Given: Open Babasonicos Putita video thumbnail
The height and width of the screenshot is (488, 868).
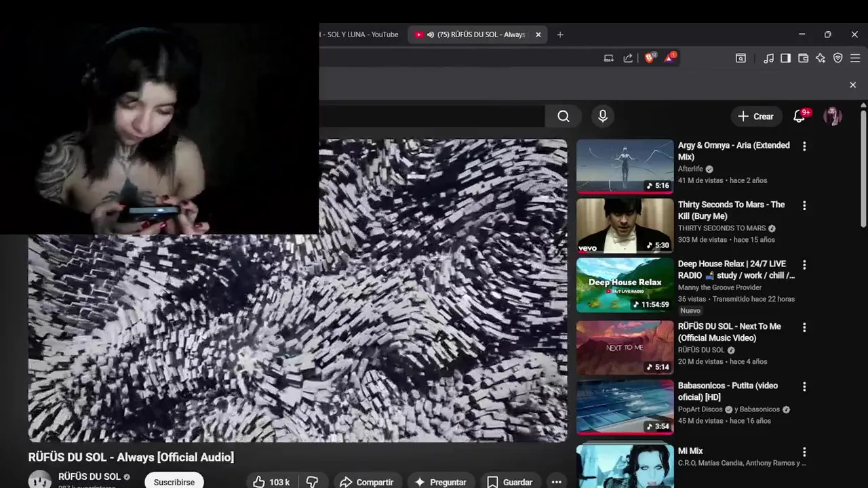Looking at the screenshot, I should coord(625,407).
